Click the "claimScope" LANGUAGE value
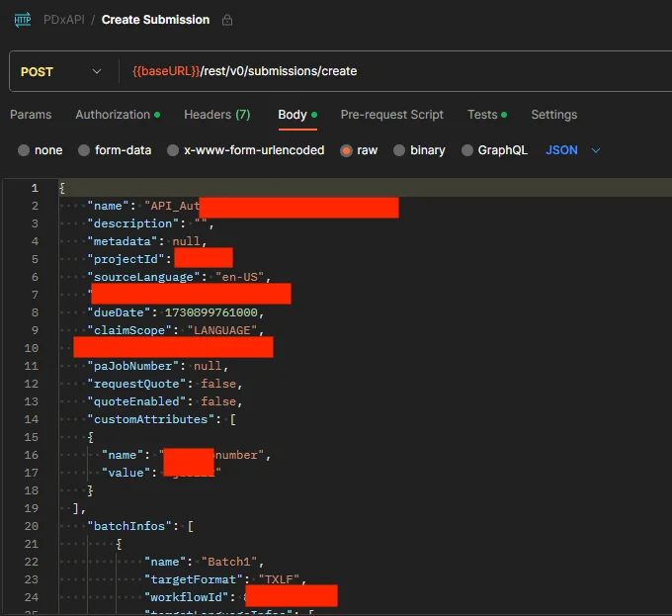This screenshot has width=672, height=616. pos(222,330)
